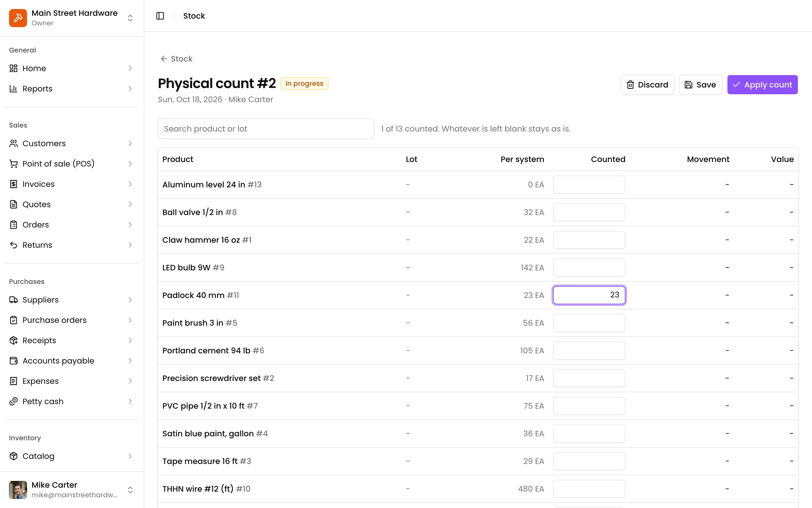
Task: Open Mike Carter user menu chevrons
Action: pyautogui.click(x=130, y=490)
